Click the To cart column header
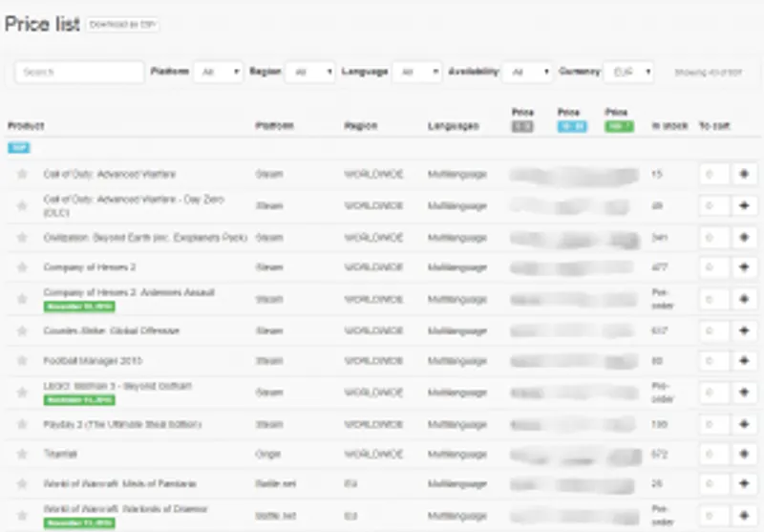This screenshot has height=532, width=764. [714, 126]
